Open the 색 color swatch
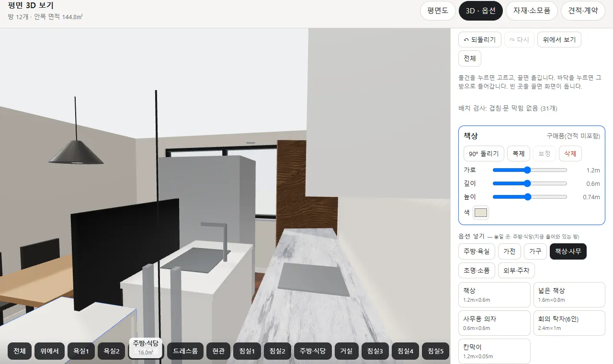Image resolution: width=613 pixels, height=364 pixels. click(x=481, y=213)
